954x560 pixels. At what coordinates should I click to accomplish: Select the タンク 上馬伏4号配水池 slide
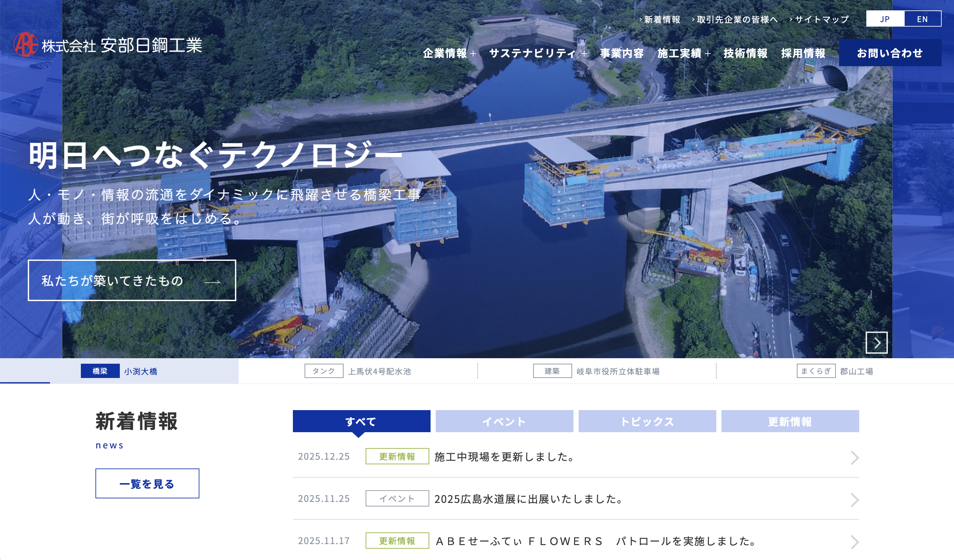pyautogui.click(x=358, y=371)
